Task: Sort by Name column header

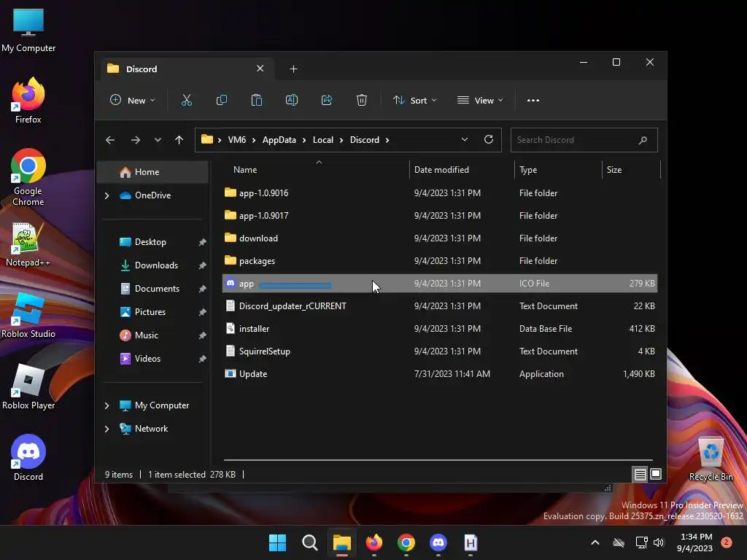Action: 314,169
